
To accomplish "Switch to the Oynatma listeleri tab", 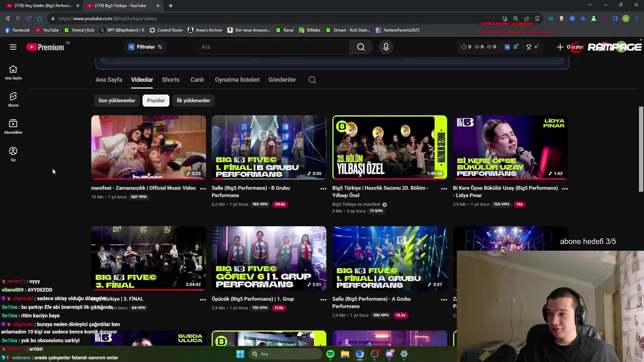I will 237,79.
